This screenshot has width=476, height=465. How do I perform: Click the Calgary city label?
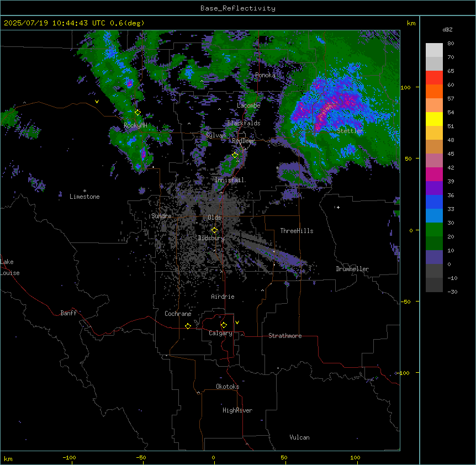221,333
